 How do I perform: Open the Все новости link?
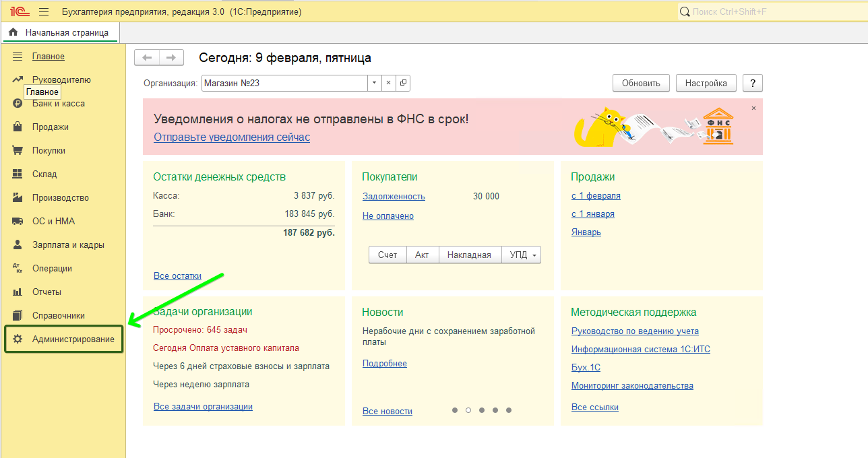(387, 411)
